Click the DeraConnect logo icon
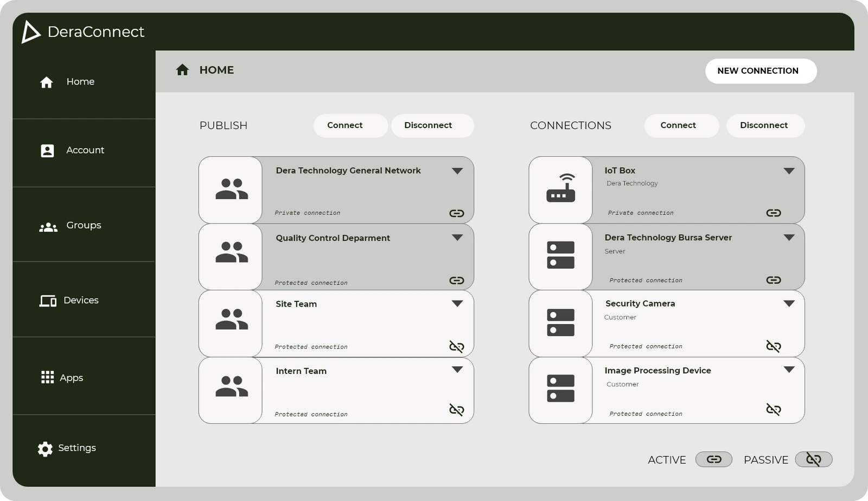 click(x=30, y=32)
